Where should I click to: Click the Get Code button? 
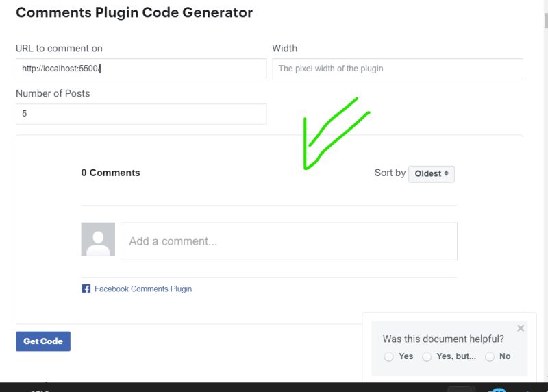point(43,341)
